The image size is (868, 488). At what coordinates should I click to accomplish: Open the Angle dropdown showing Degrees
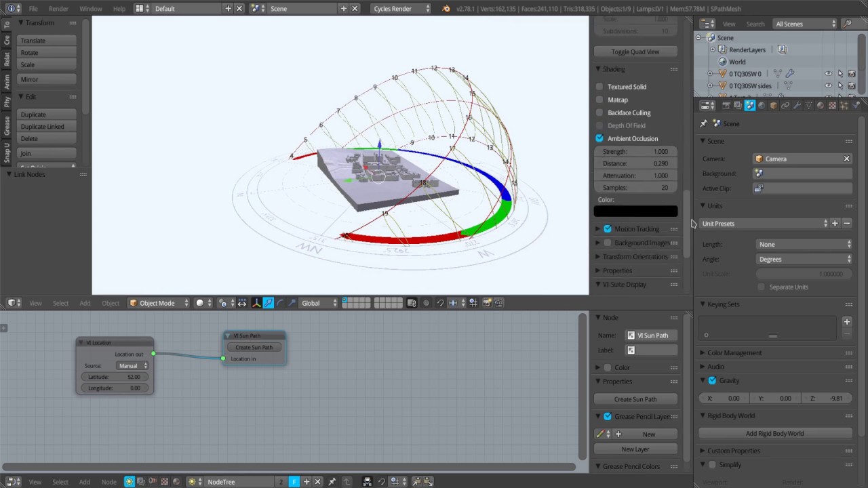[x=804, y=259]
